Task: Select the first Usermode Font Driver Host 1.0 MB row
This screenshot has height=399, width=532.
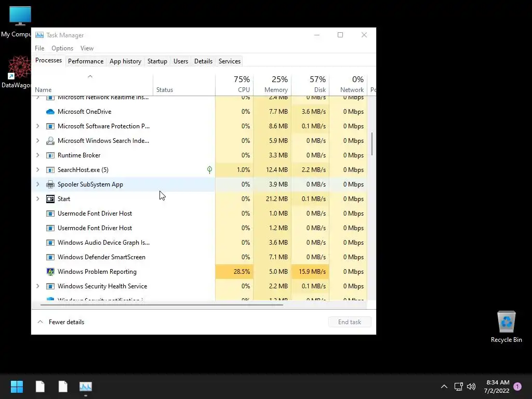Action: (199, 214)
